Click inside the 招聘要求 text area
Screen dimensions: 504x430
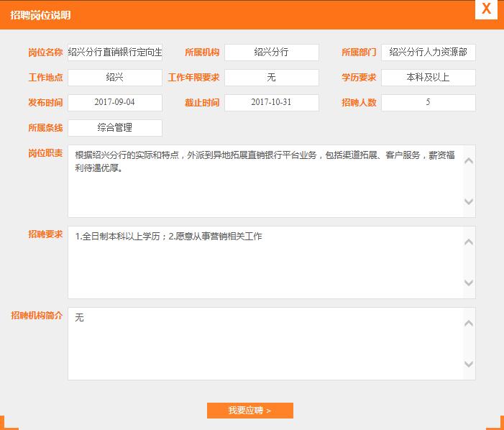[266, 262]
